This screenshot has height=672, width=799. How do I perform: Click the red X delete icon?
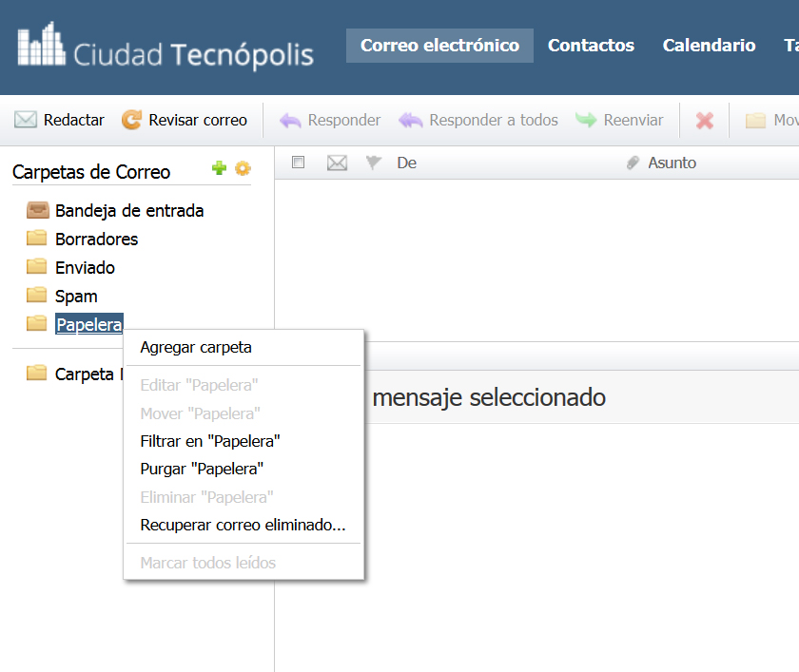click(x=705, y=120)
